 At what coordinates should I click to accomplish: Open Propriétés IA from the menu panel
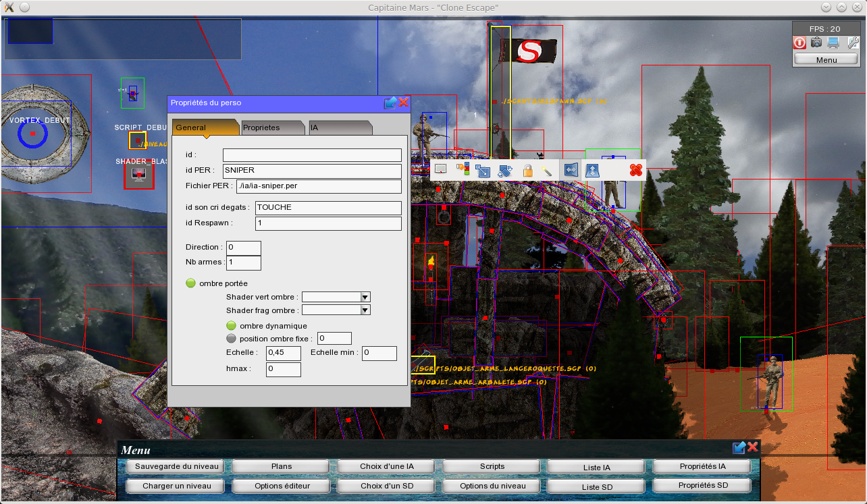[702, 466]
